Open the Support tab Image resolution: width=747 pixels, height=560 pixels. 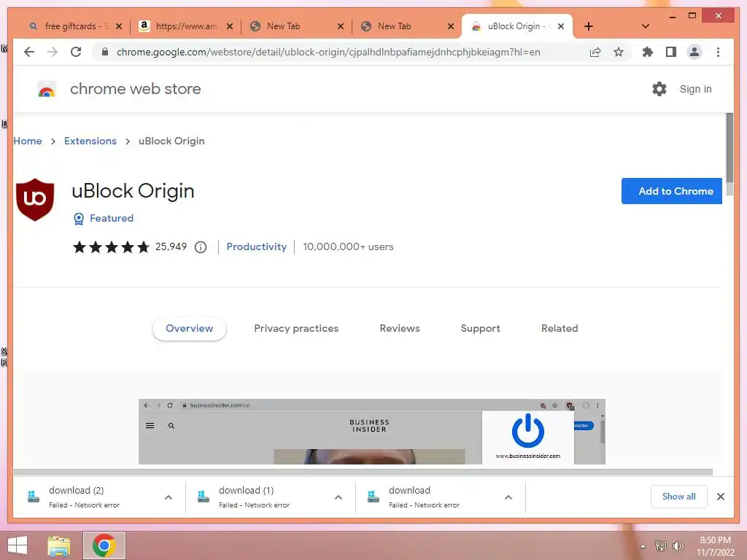480,329
